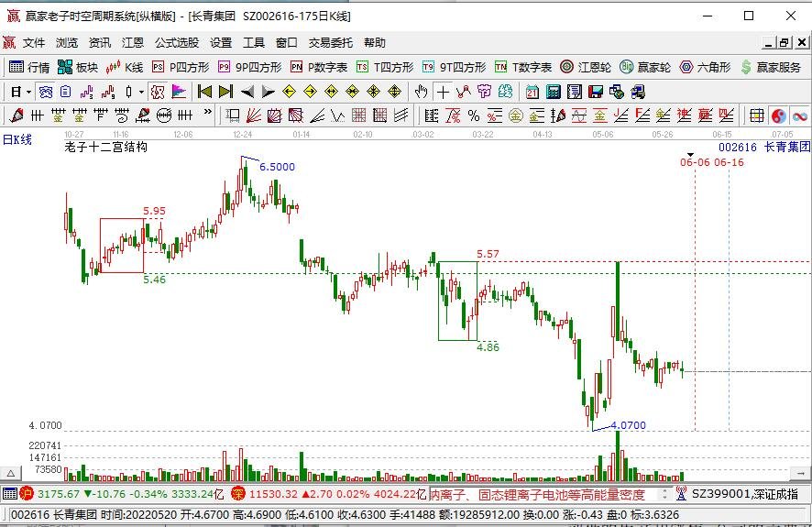Open the 帮助 menu
The image size is (812, 527).
click(x=375, y=42)
